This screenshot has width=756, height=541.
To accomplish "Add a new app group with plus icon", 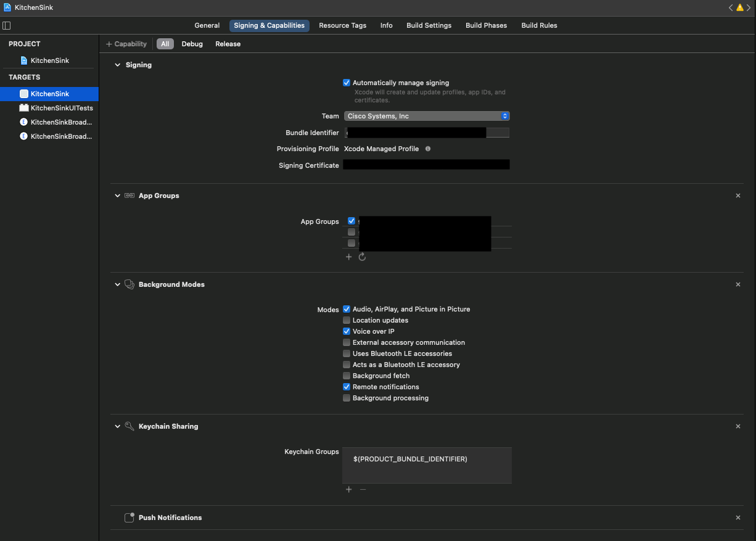I will click(348, 257).
